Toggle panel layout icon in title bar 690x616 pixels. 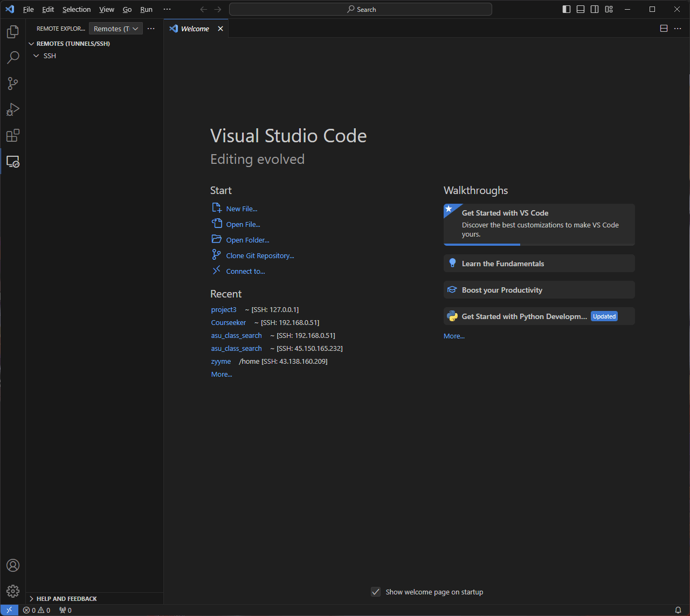(x=581, y=9)
